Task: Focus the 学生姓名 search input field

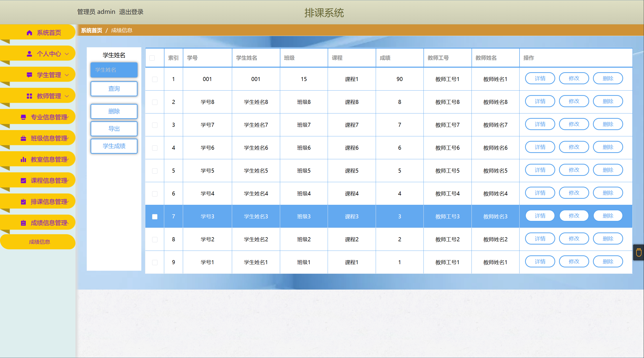Action: point(114,70)
